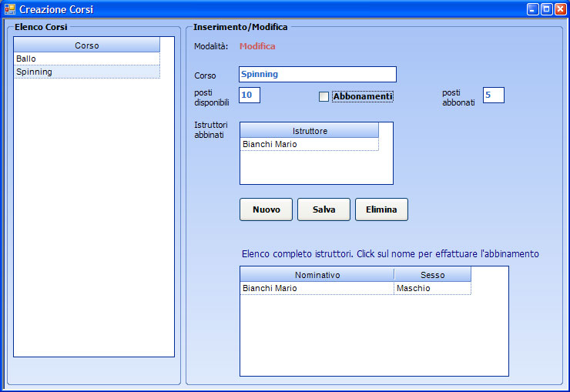Image resolution: width=570 pixels, height=392 pixels.
Task: Click the Nuovo button
Action: coord(266,209)
